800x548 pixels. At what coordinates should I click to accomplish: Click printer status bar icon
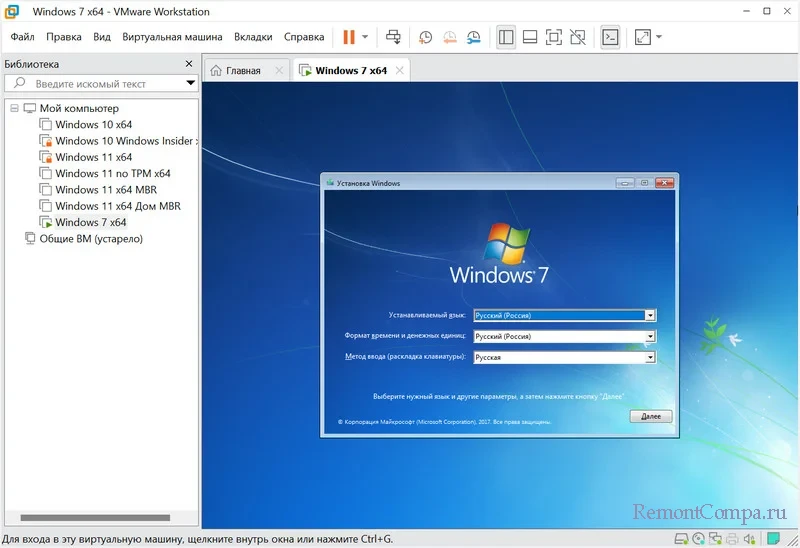click(732, 538)
